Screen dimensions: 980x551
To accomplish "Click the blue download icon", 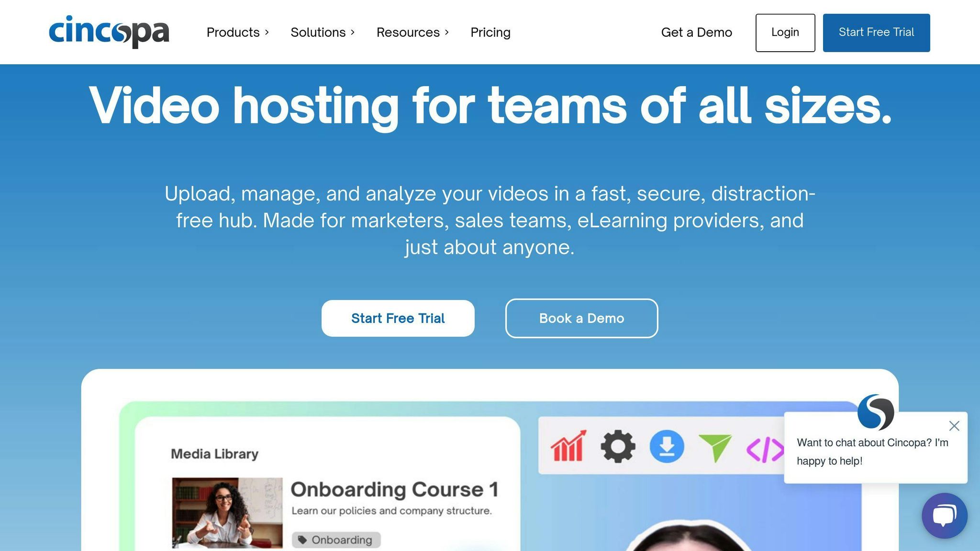I will [x=667, y=446].
